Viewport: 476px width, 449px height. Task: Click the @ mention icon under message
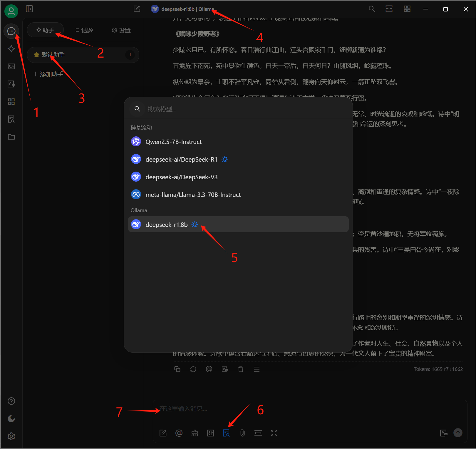click(x=209, y=369)
